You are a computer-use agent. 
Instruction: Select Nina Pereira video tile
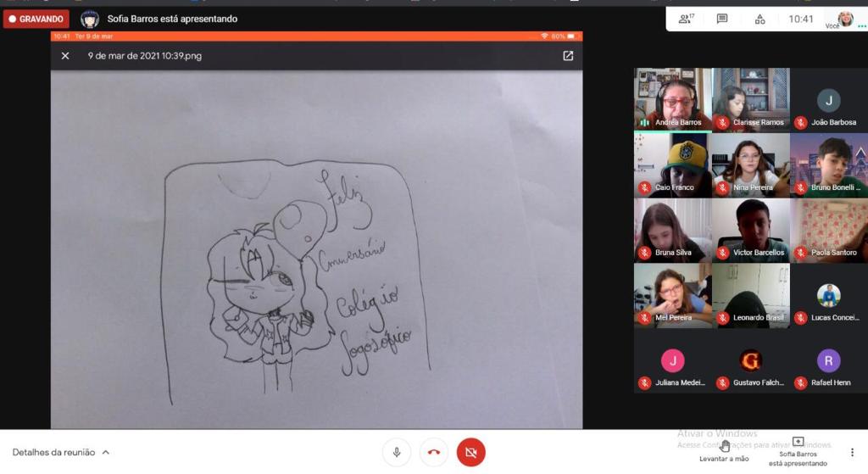[751, 165]
